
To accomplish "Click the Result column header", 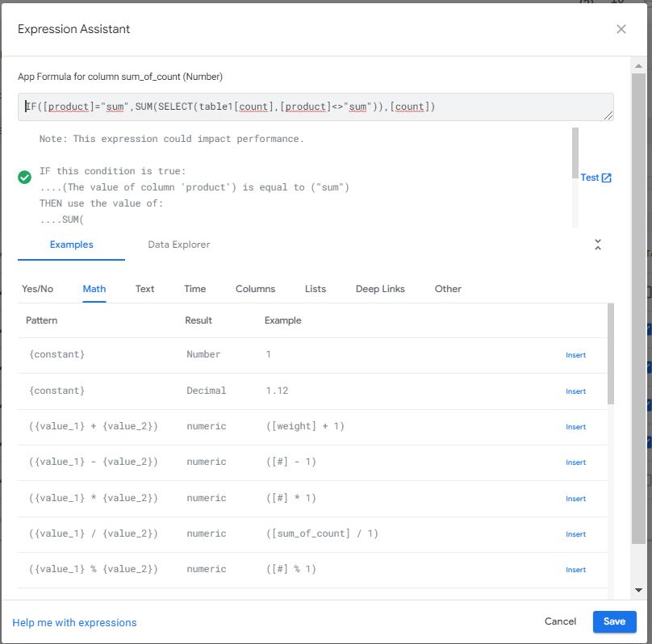I will (x=199, y=320).
